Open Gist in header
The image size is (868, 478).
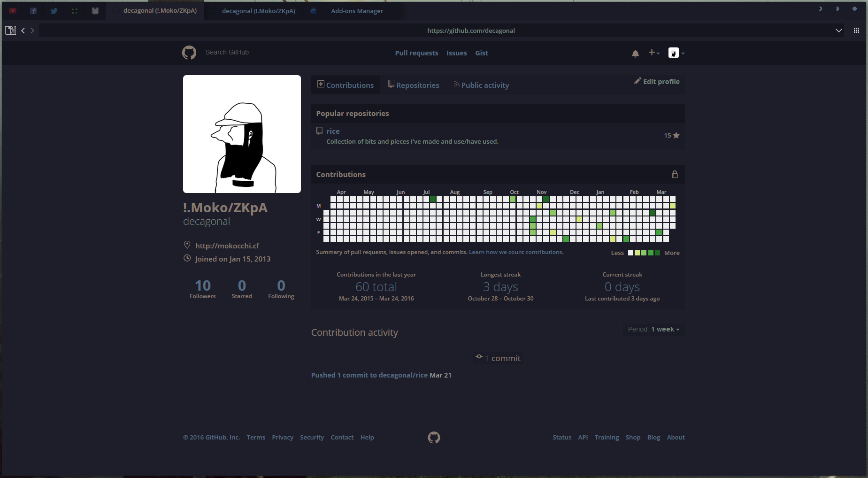click(482, 53)
